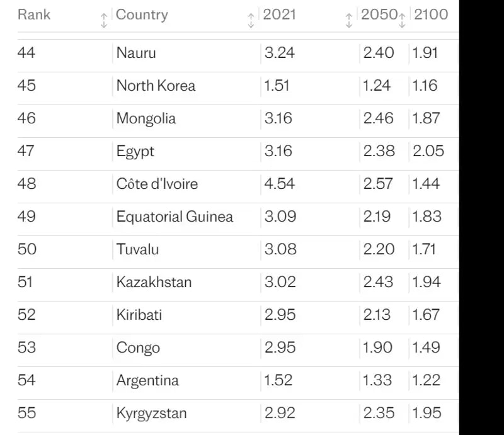The width and height of the screenshot is (504, 435).
Task: Sort table by Rank using arrow icon
Action: 104,20
